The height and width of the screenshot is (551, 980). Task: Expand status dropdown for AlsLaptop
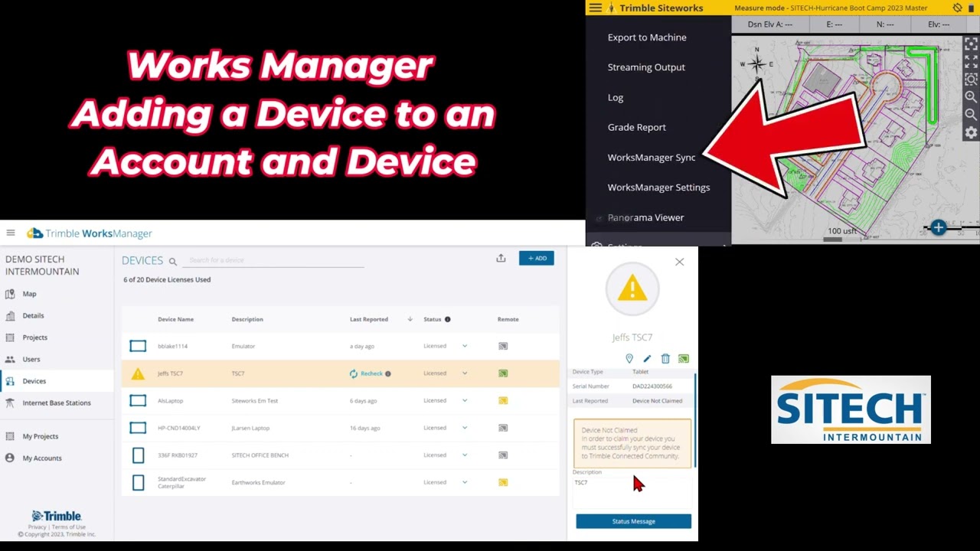pyautogui.click(x=465, y=400)
